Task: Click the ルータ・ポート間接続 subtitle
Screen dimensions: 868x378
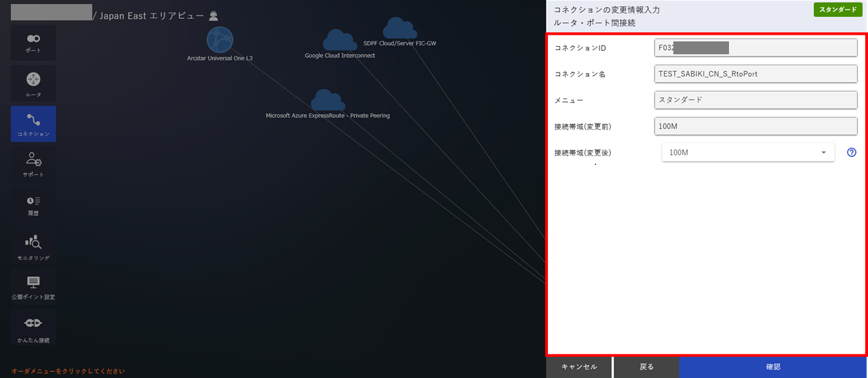Action: (595, 23)
